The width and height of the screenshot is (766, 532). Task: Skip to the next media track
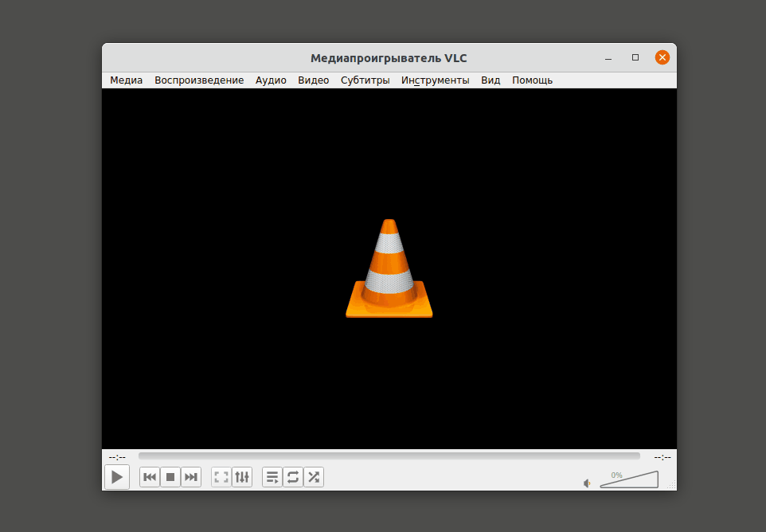point(191,477)
